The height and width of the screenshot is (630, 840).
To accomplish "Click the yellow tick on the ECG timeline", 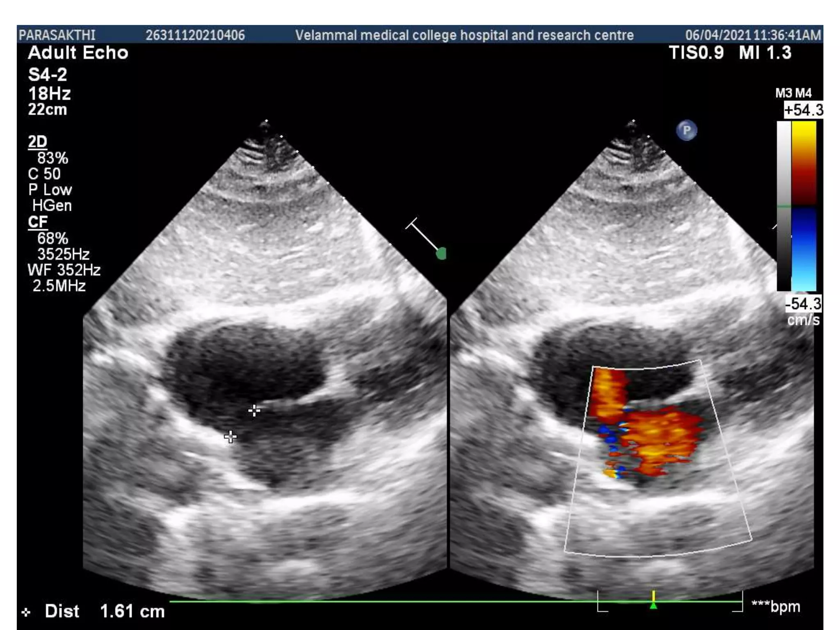I will coord(653,596).
